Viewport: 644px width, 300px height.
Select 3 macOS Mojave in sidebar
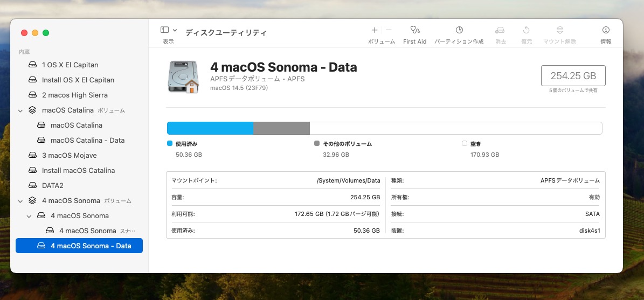tap(69, 155)
